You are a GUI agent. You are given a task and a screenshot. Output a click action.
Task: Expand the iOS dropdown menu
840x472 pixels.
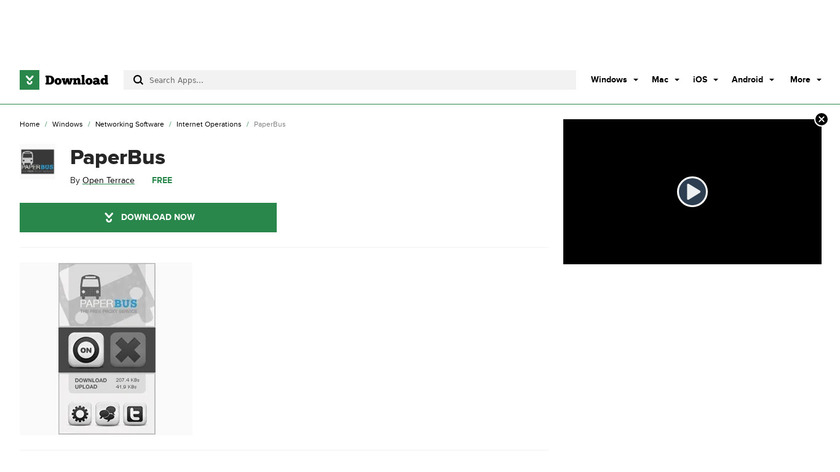[x=705, y=79]
